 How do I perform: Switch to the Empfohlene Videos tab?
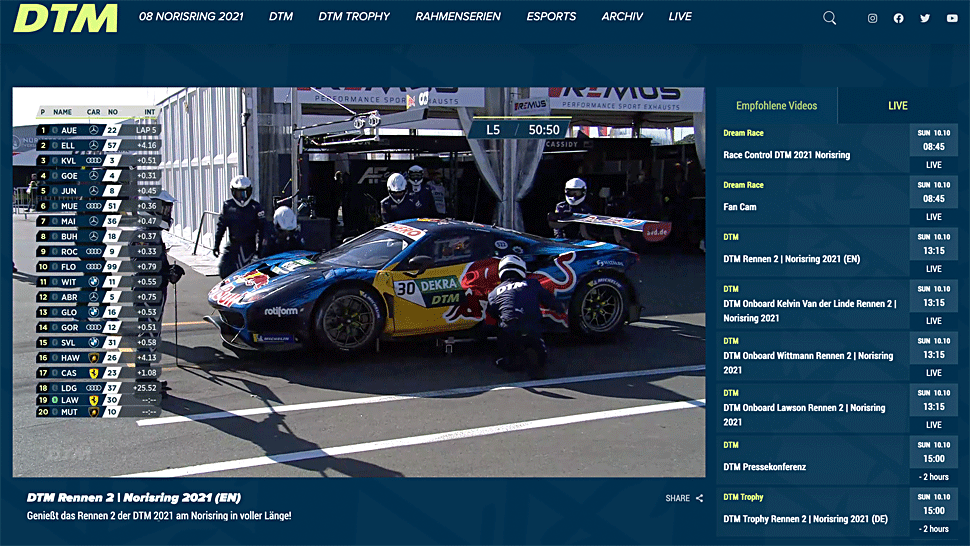click(776, 106)
